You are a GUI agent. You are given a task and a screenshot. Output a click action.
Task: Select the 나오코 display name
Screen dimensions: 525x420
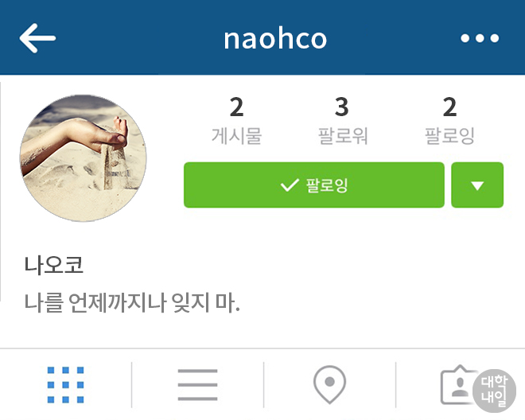pos(53,265)
